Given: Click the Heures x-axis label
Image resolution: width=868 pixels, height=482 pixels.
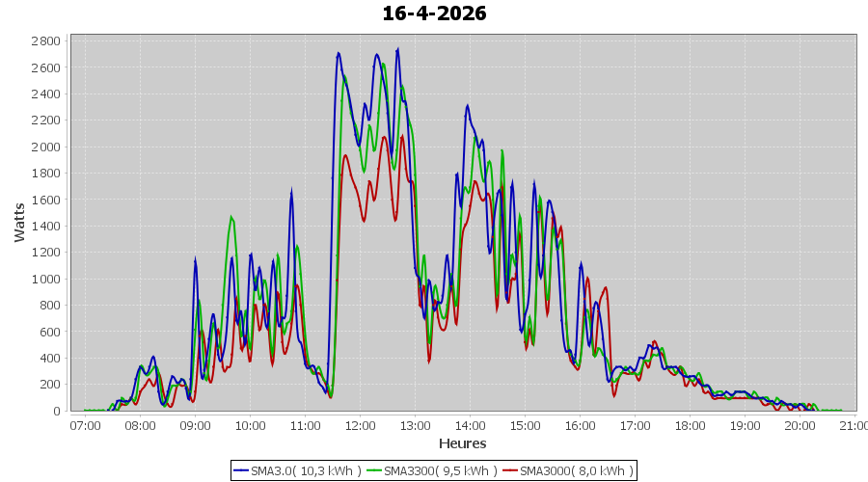Looking at the screenshot, I should [x=463, y=443].
